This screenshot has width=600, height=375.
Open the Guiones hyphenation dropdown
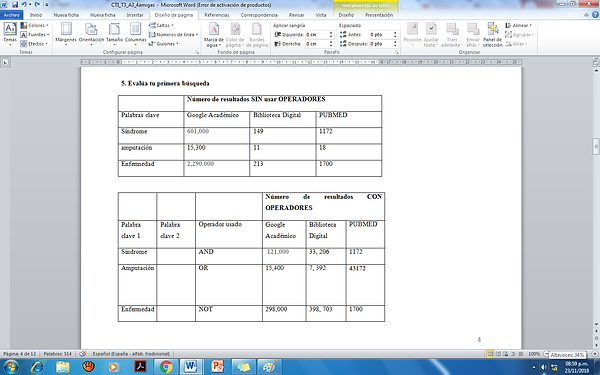coord(163,44)
